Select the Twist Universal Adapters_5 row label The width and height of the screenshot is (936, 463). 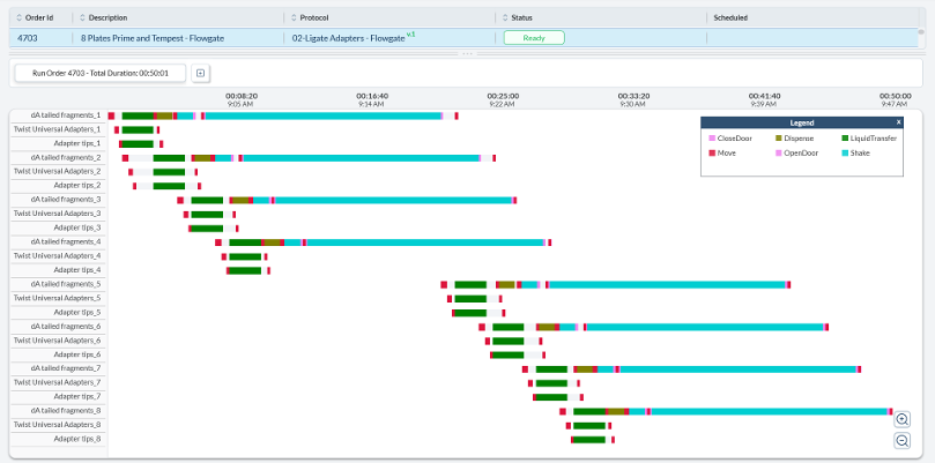pos(58,298)
